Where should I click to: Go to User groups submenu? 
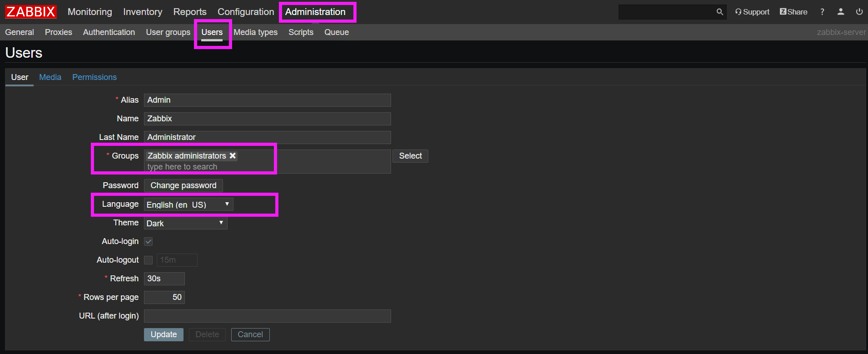[x=168, y=32]
